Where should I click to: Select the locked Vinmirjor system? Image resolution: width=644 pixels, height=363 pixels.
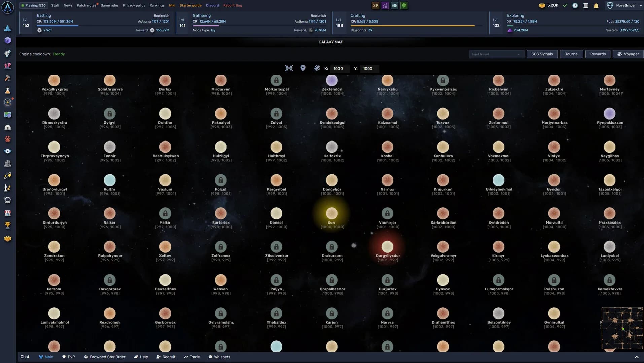[x=387, y=213]
